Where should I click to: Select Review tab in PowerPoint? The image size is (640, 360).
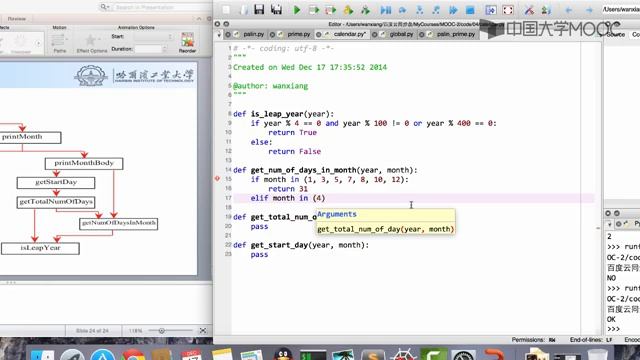pyautogui.click(x=17, y=19)
